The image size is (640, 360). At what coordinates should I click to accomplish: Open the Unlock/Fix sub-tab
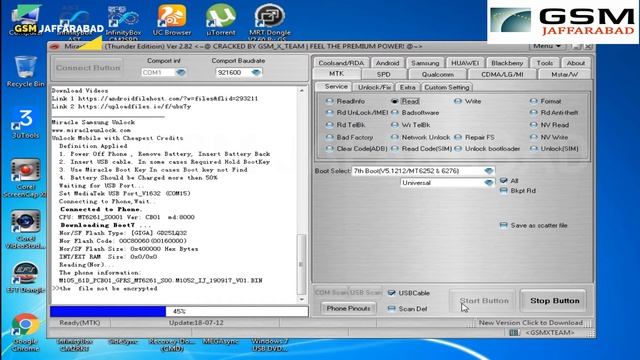click(374, 87)
